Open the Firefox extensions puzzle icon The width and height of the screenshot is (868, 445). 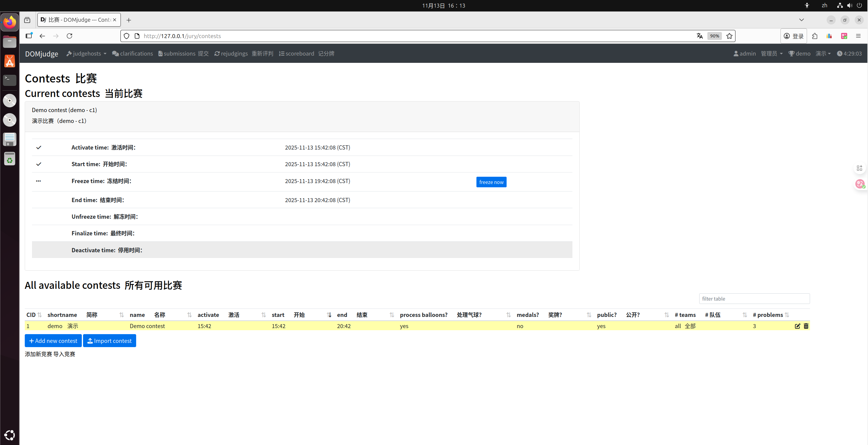(815, 36)
